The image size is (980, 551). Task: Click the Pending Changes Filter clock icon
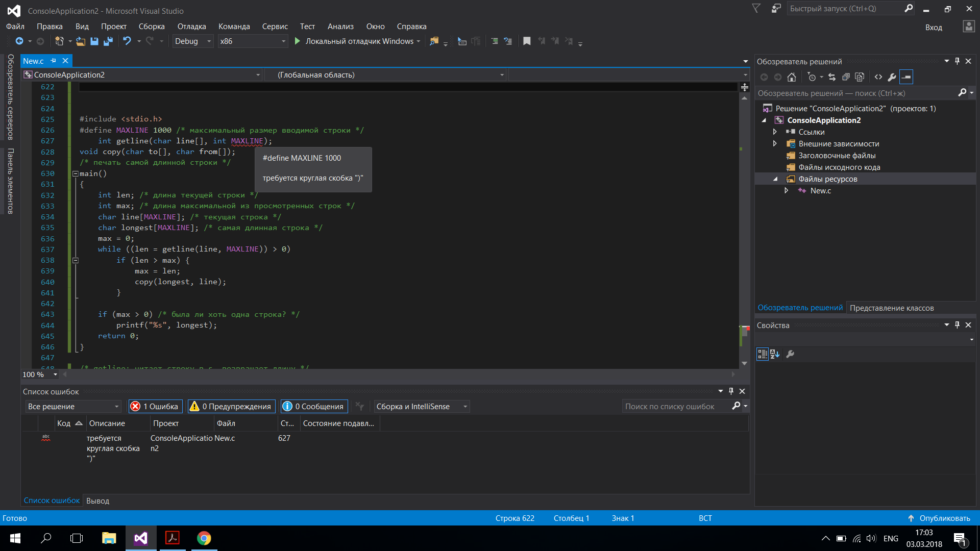coord(812,77)
